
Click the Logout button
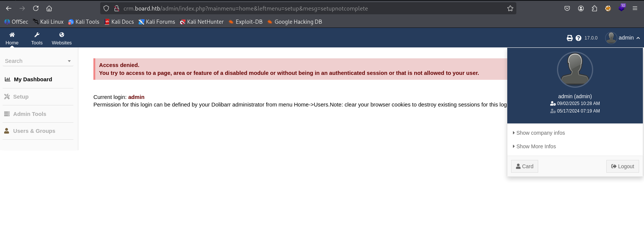pyautogui.click(x=623, y=166)
